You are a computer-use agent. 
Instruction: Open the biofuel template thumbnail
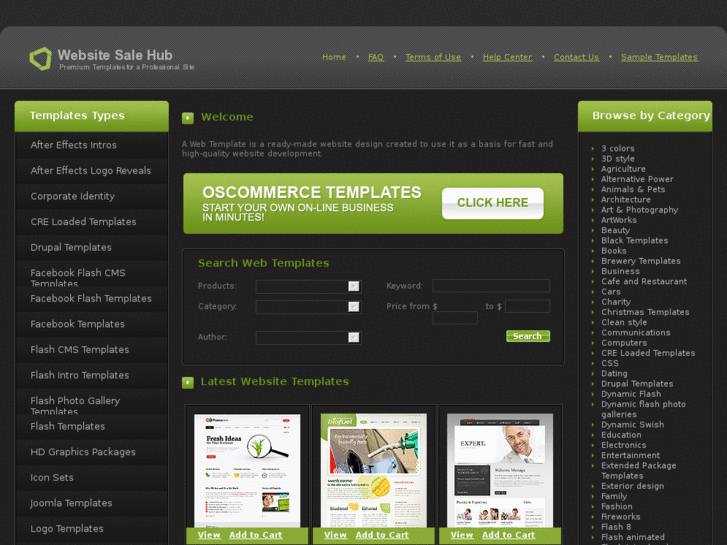click(374, 470)
